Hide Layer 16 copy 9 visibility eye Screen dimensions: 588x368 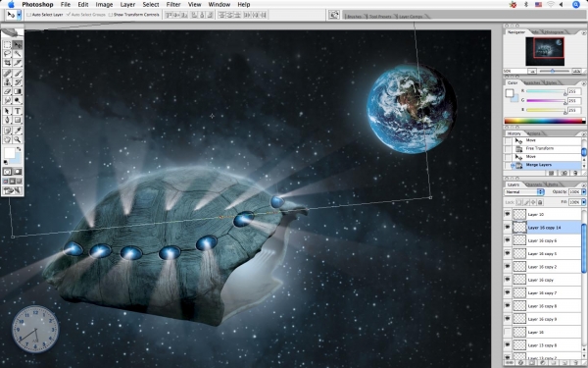[508, 319]
